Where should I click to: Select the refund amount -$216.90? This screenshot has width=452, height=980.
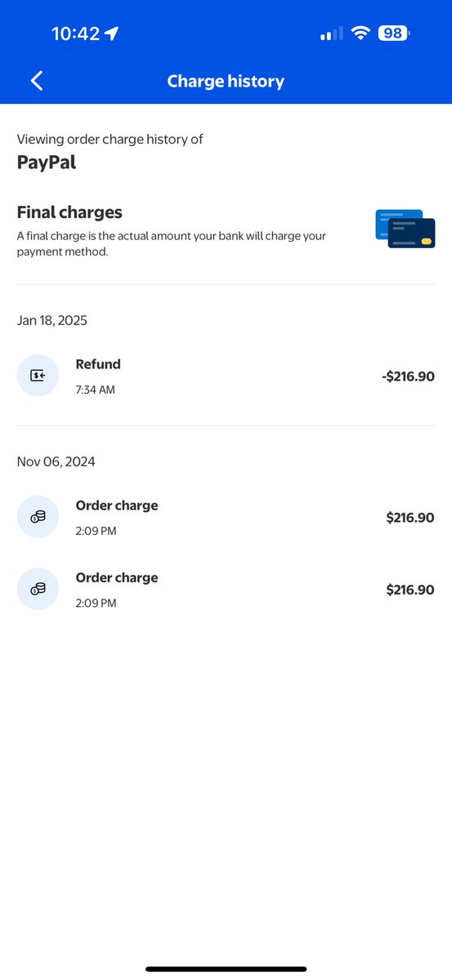click(x=408, y=376)
